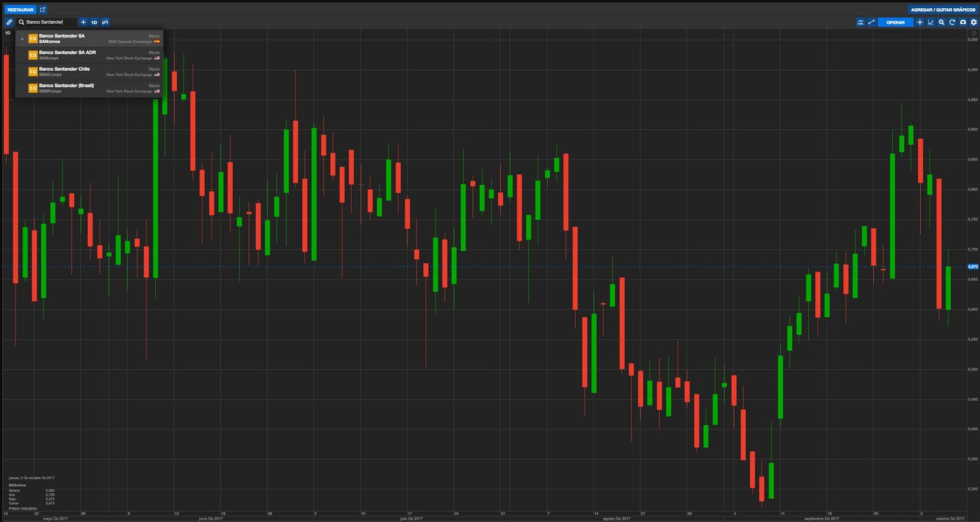980x522 pixels.
Task: Click the zoom magnifier icon in toolbar
Action: pyautogui.click(x=941, y=22)
